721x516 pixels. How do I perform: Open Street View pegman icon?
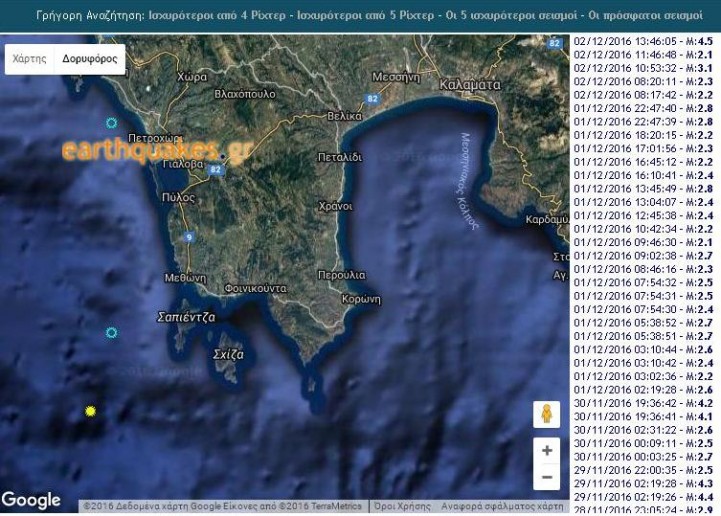(x=547, y=413)
